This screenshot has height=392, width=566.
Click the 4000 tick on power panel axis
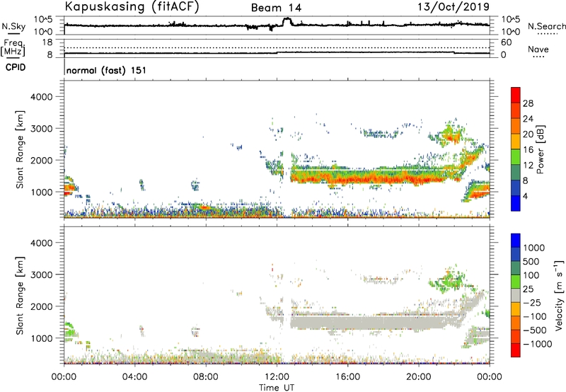click(42, 97)
